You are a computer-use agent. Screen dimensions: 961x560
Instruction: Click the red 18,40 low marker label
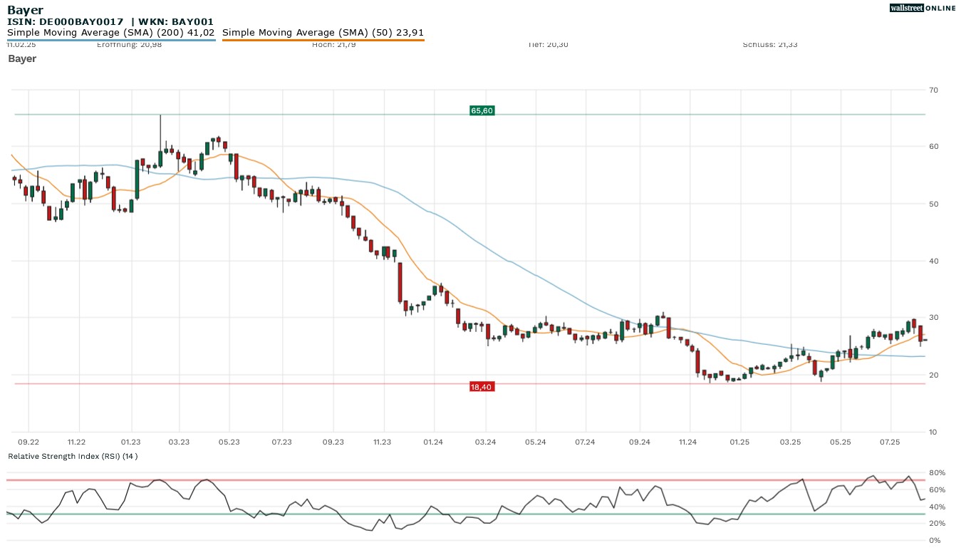pyautogui.click(x=482, y=387)
